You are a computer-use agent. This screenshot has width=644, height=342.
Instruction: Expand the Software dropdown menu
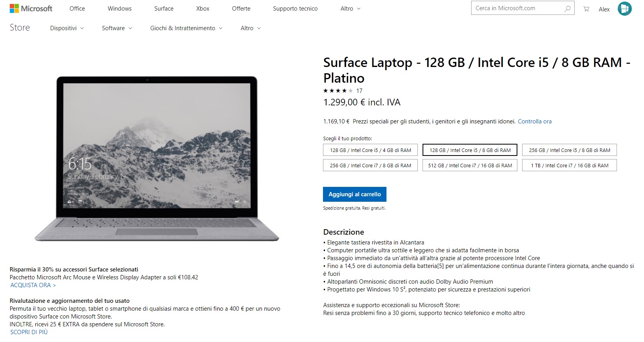point(117,28)
